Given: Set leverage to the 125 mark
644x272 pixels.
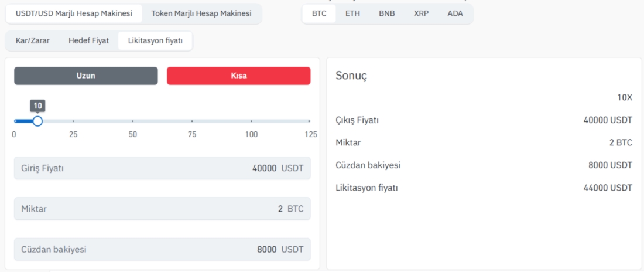Looking at the screenshot, I should [x=309, y=121].
